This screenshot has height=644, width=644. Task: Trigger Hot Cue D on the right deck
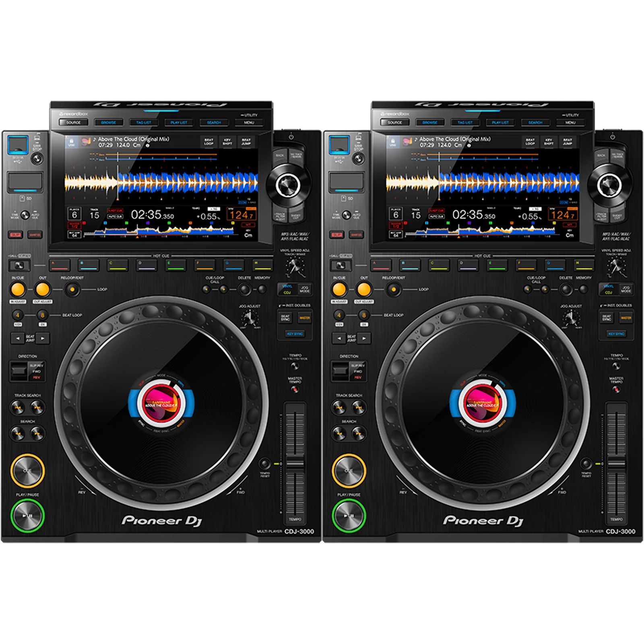(468, 265)
